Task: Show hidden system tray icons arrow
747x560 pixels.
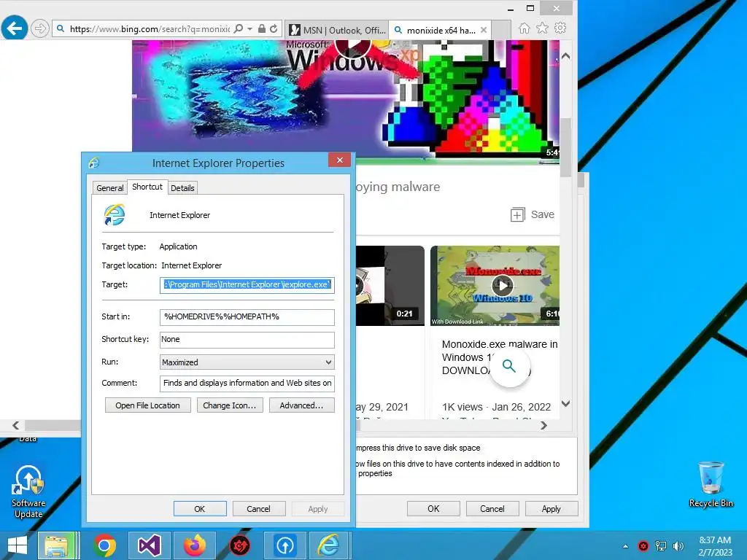Action: coord(625,546)
